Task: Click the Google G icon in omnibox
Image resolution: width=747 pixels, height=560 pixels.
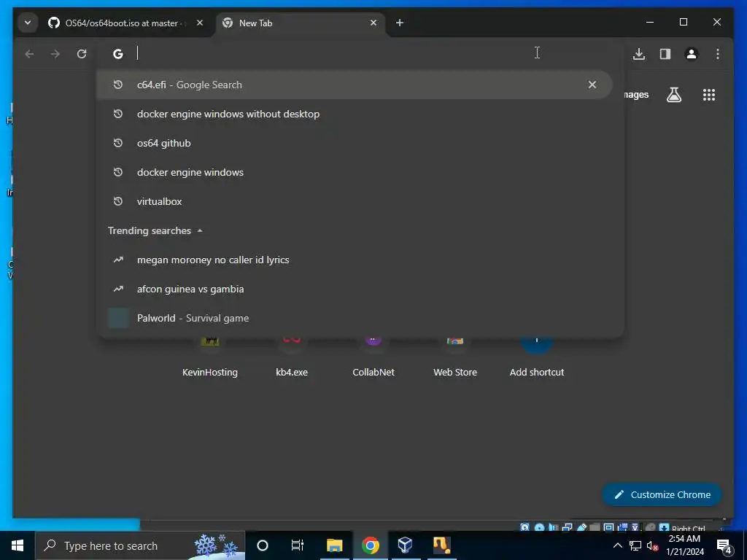Action: pos(118,54)
